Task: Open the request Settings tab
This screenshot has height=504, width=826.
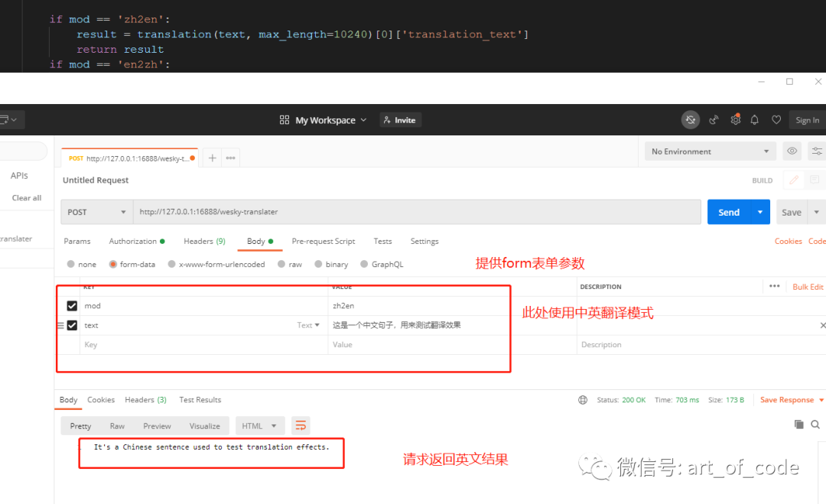Action: click(424, 241)
